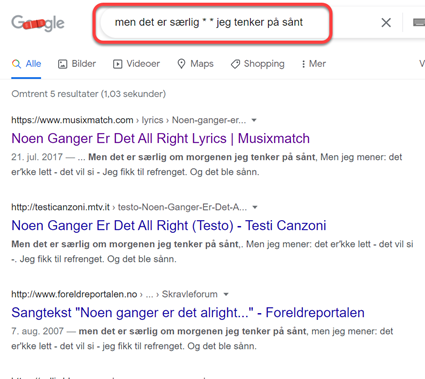425x379 pixels.
Task: Expand the foreldreportalen.no result arrow
Action: point(226,294)
